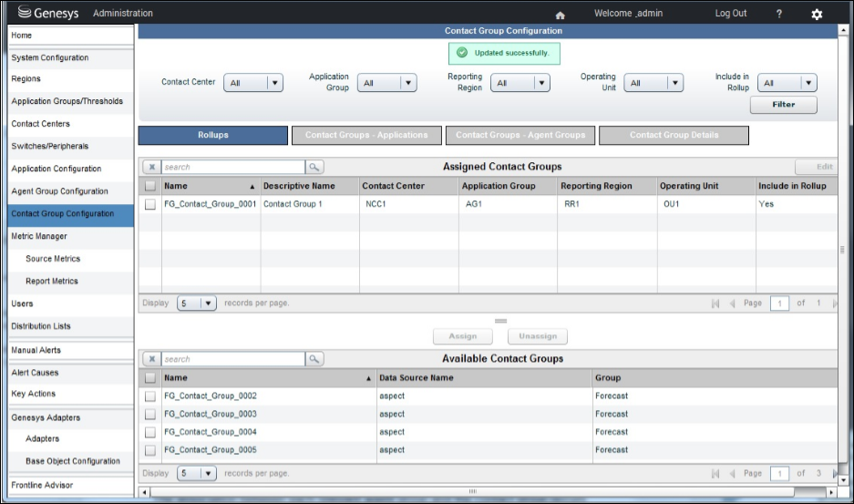Image resolution: width=854 pixels, height=504 pixels.
Task: Switch to Contact Groups - Applications tab
Action: (366, 135)
